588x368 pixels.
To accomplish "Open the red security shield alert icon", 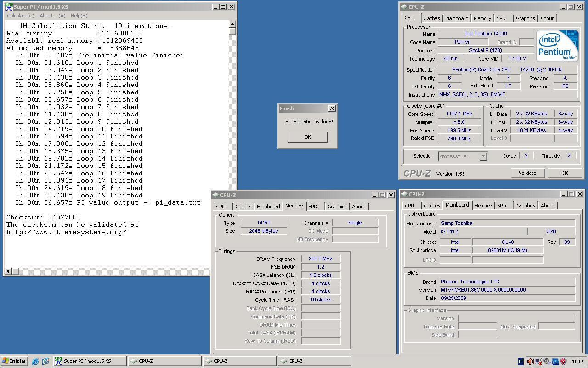I will point(563,362).
